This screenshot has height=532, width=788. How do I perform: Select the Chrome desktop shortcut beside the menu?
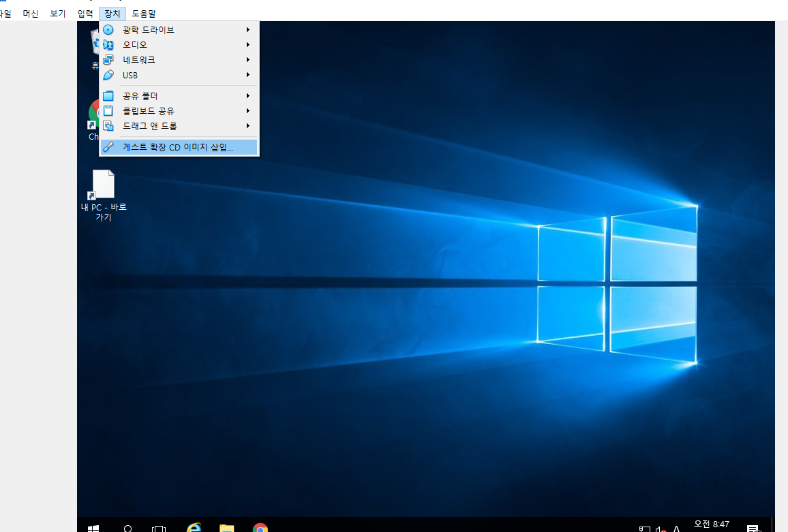[93, 121]
